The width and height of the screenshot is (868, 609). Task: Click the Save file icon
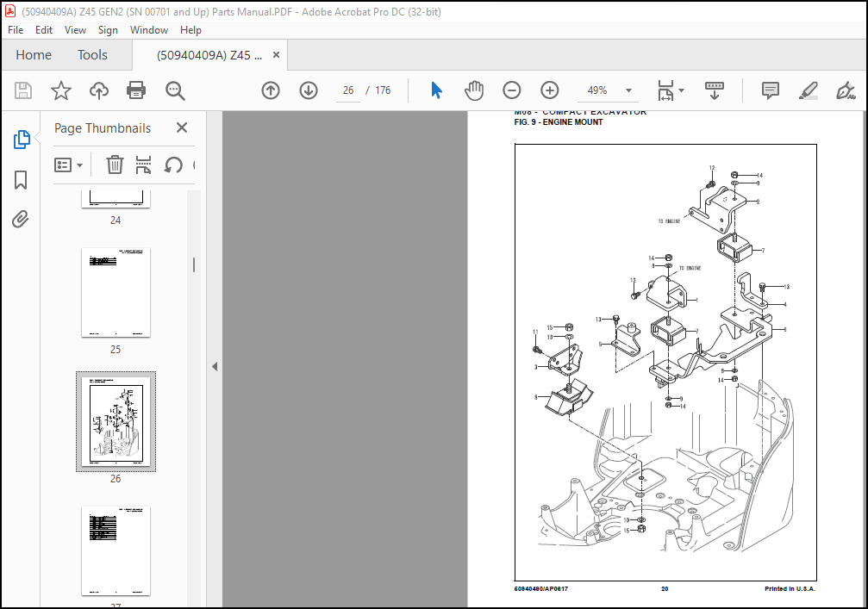23,90
